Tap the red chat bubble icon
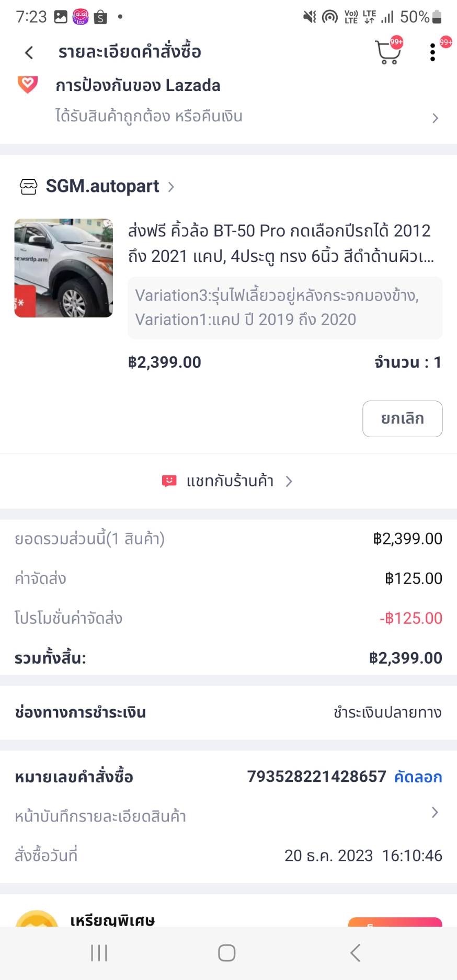Viewport: 457px width, 980px height. tap(169, 481)
